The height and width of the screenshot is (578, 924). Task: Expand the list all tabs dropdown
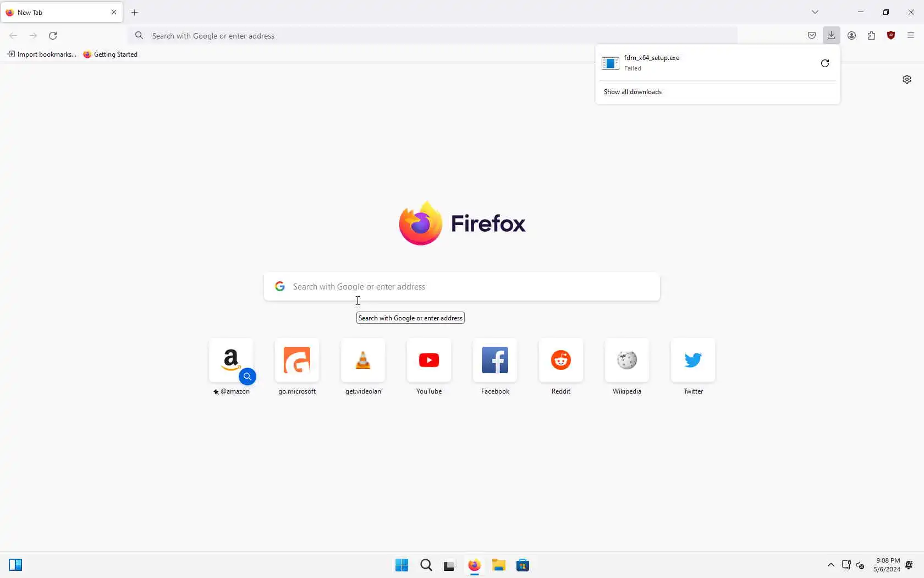tap(815, 12)
